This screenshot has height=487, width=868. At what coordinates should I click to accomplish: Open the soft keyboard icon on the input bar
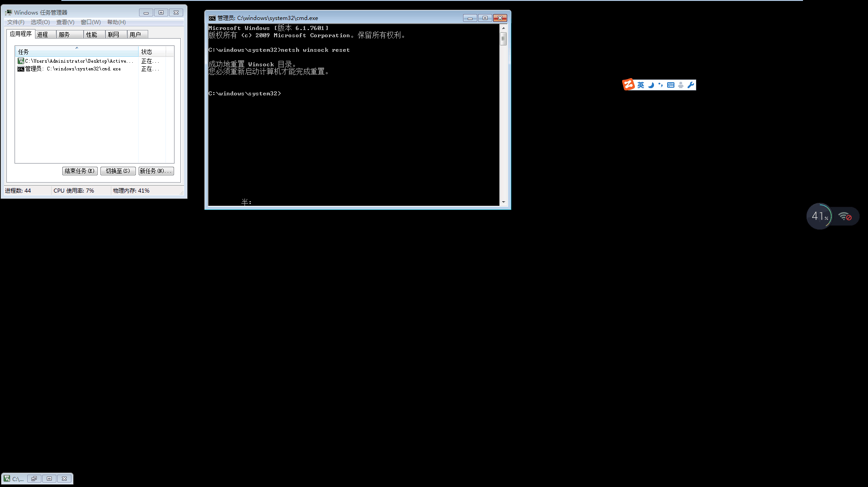point(671,85)
